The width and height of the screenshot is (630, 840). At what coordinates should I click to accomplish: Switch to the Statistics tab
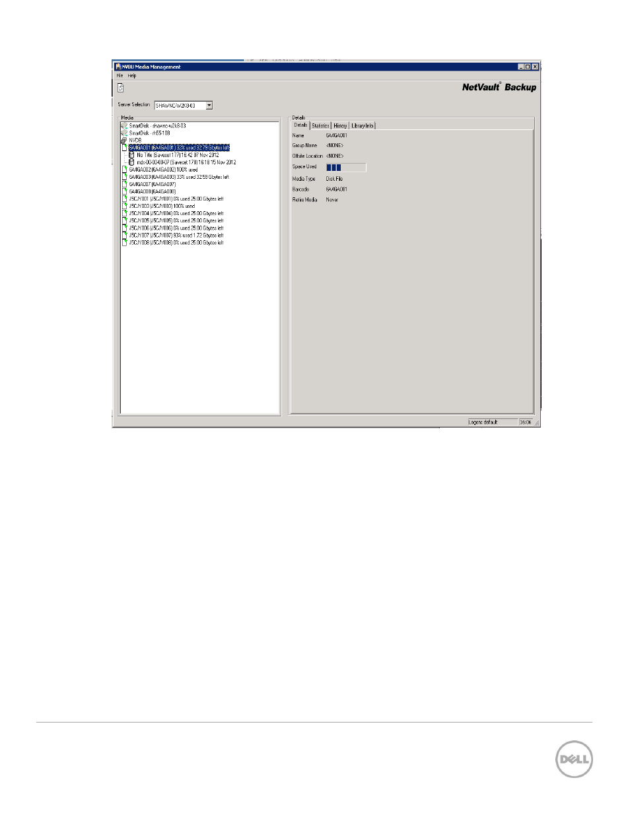[320, 125]
